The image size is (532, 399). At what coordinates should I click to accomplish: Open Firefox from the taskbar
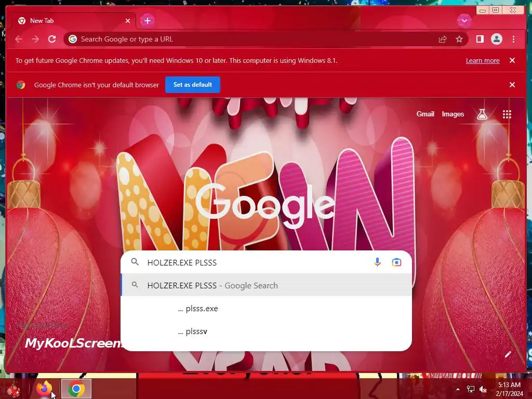coord(45,389)
